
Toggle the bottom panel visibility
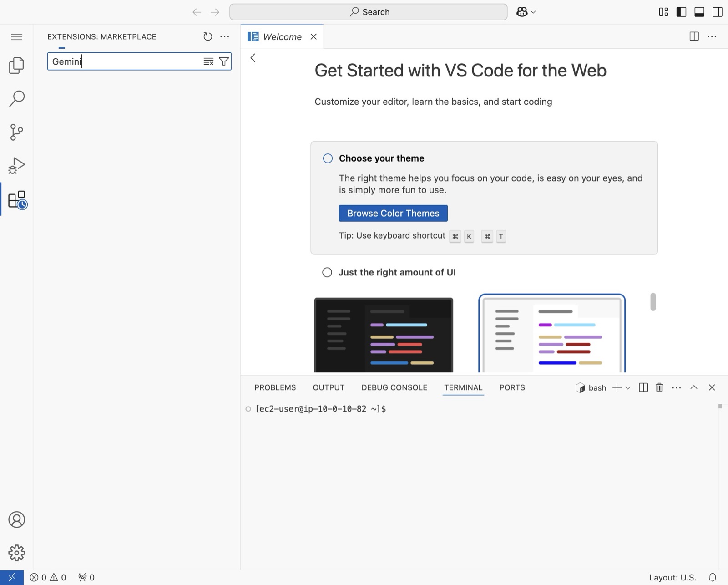click(x=699, y=12)
